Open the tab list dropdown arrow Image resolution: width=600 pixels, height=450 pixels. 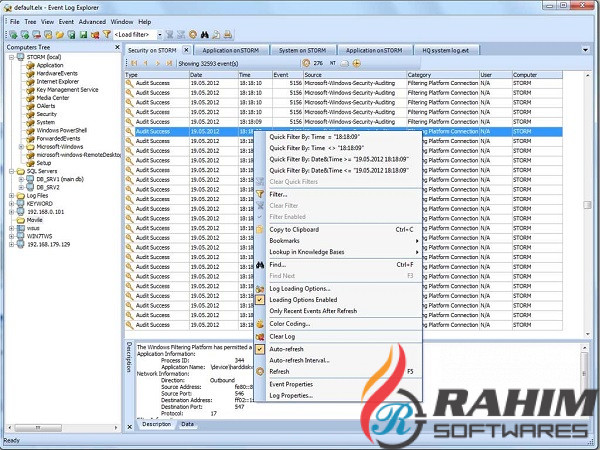point(585,50)
